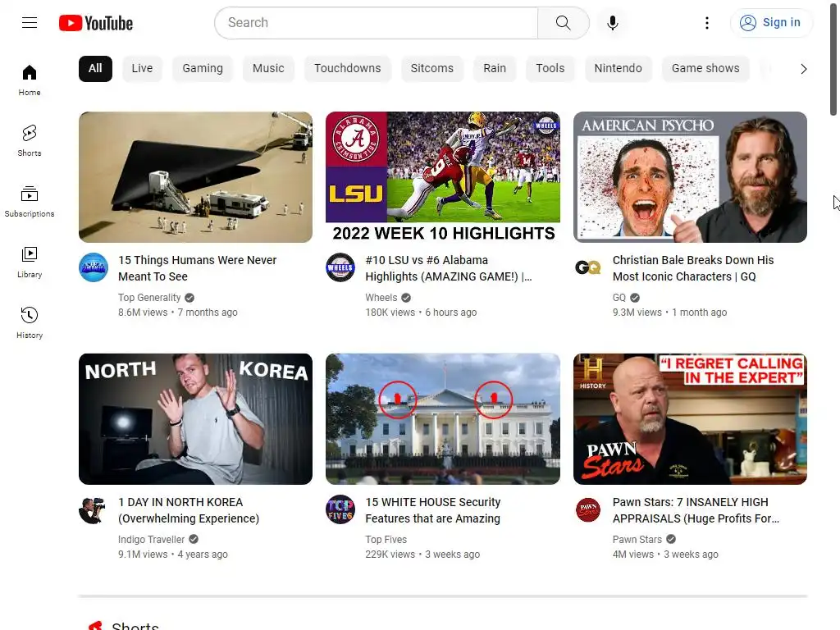Click the YouTube logo

[96, 23]
